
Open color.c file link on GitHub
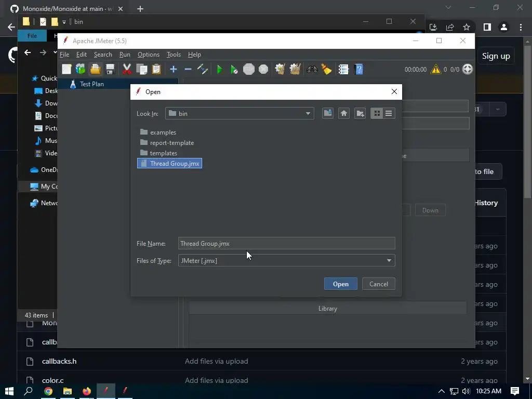point(52,380)
